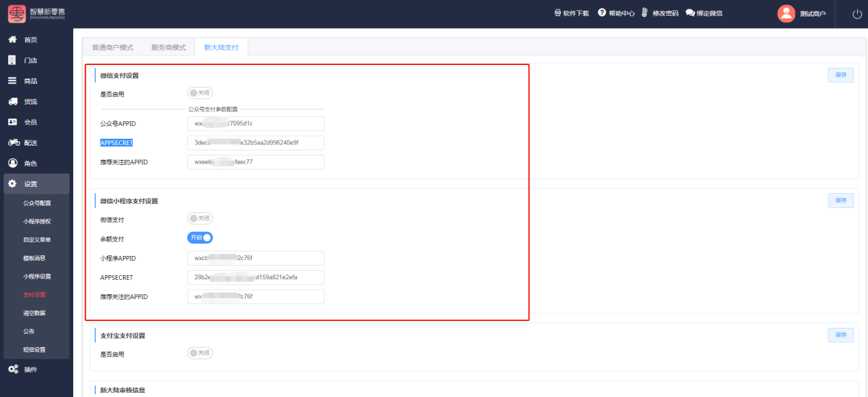Click the 修改密码 link text
The height and width of the screenshot is (397, 868).
666,14
